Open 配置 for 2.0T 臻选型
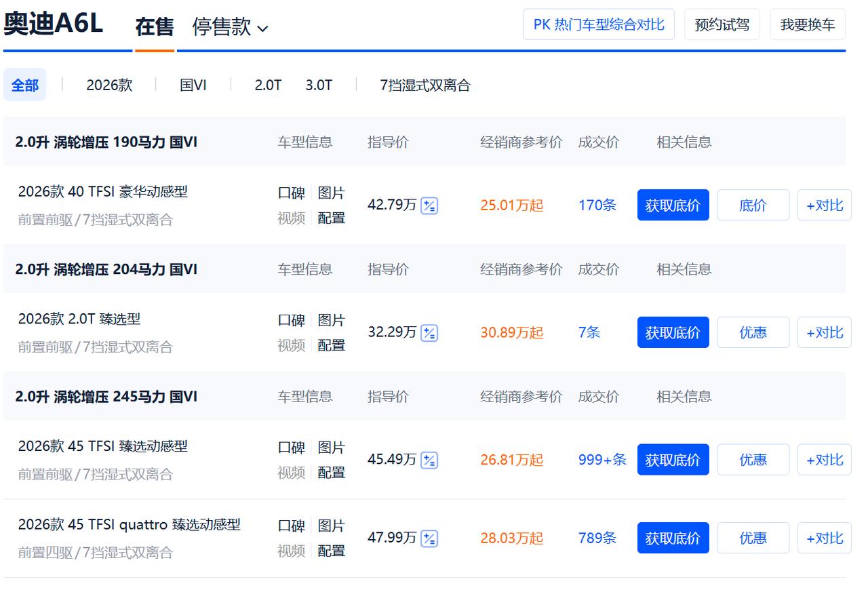Image resolution: width=868 pixels, height=592 pixels. click(x=332, y=346)
